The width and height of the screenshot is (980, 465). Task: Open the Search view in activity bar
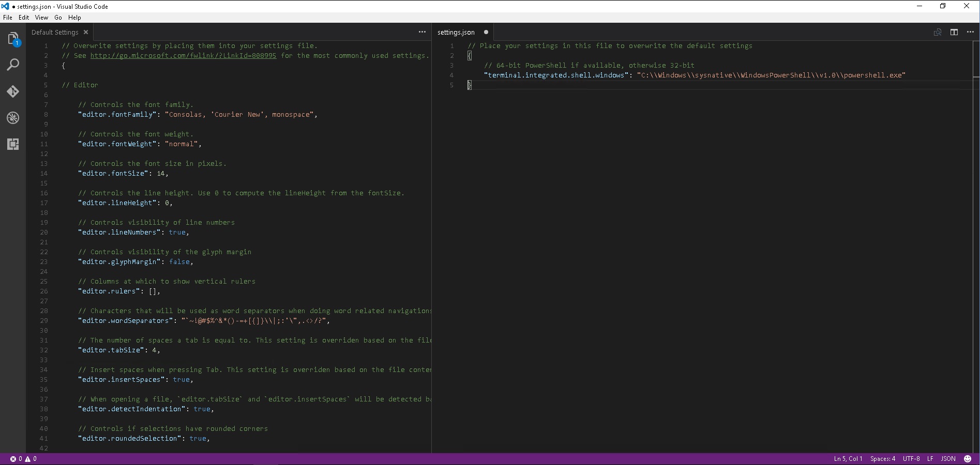[13, 65]
